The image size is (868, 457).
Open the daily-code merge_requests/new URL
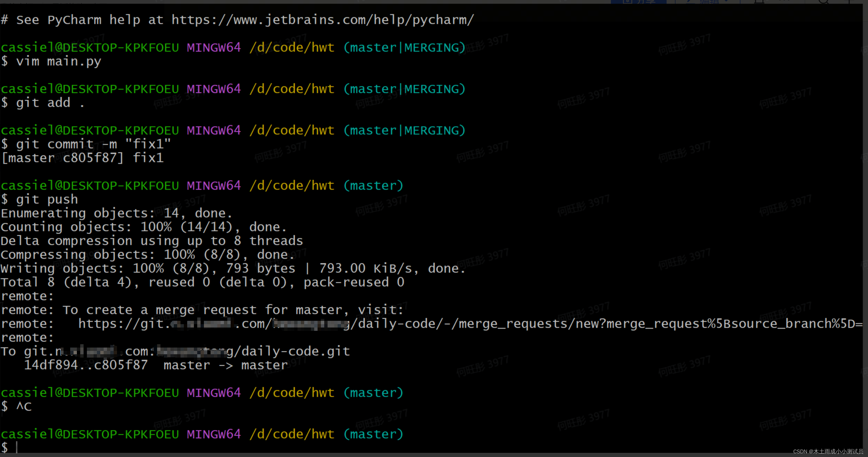click(470, 324)
